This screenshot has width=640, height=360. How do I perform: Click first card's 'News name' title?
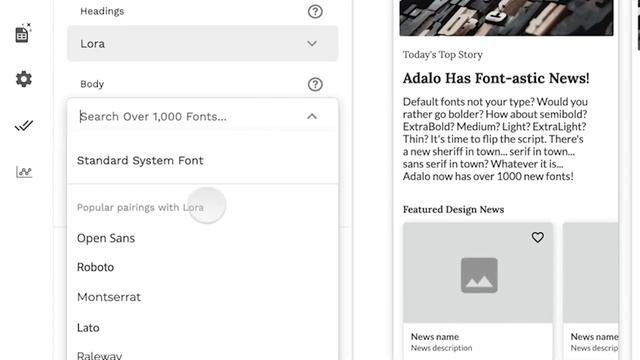tap(435, 337)
